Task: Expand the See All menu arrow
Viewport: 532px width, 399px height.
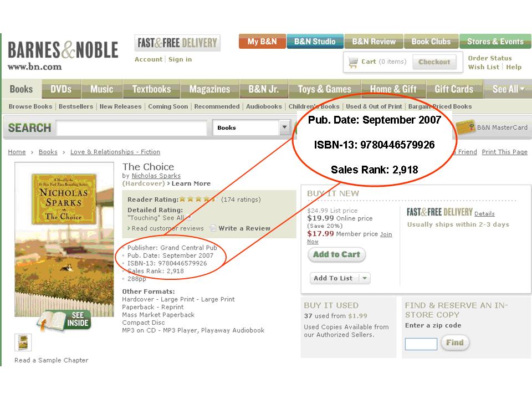Action: pos(522,89)
